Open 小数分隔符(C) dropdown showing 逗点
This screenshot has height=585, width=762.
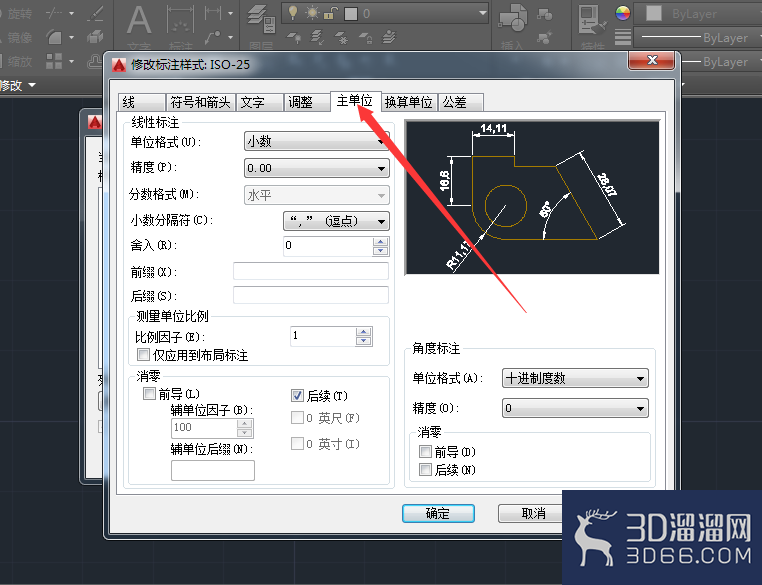[336, 221]
